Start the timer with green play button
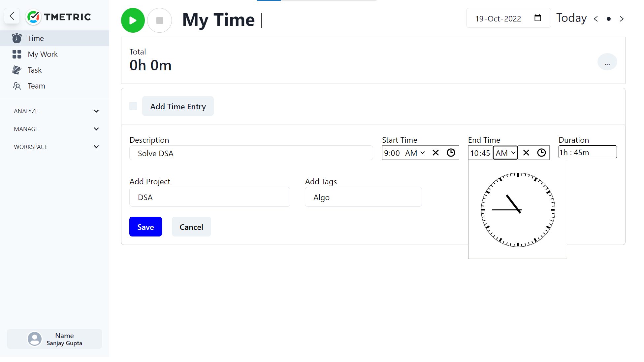This screenshot has height=362, width=644. click(x=133, y=20)
